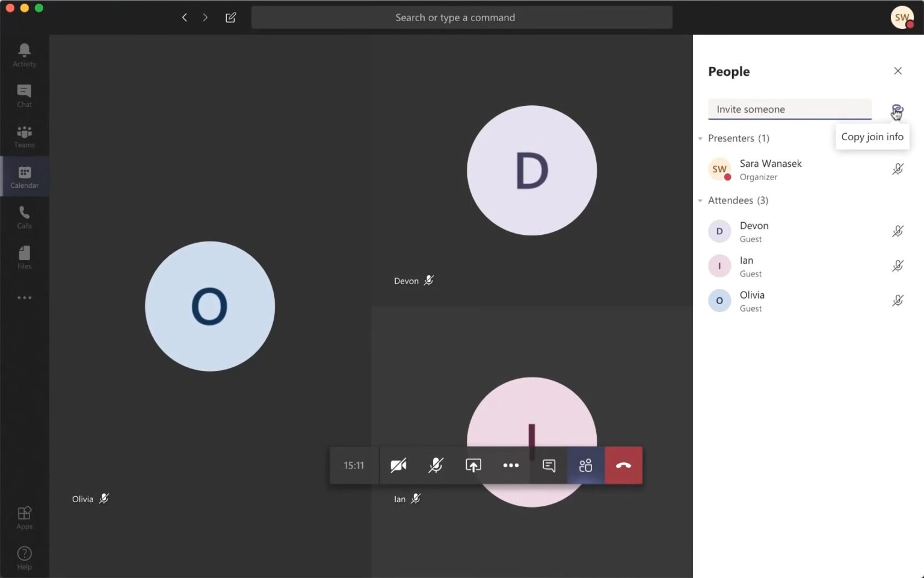Copy join info with link icon
Viewport: 924px width, 578px height.
click(896, 110)
